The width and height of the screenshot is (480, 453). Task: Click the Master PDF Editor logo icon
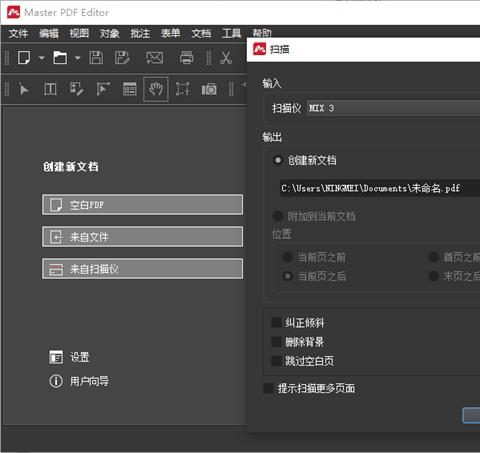(x=14, y=13)
